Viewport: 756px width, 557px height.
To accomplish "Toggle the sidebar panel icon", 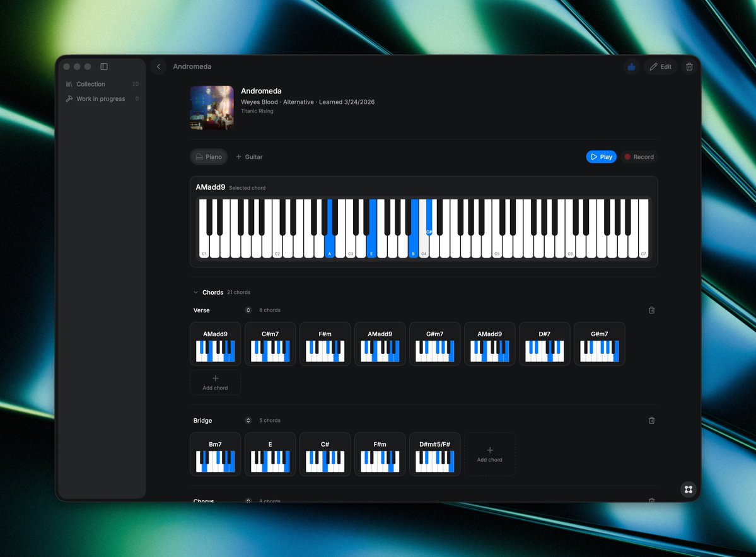I will point(104,67).
